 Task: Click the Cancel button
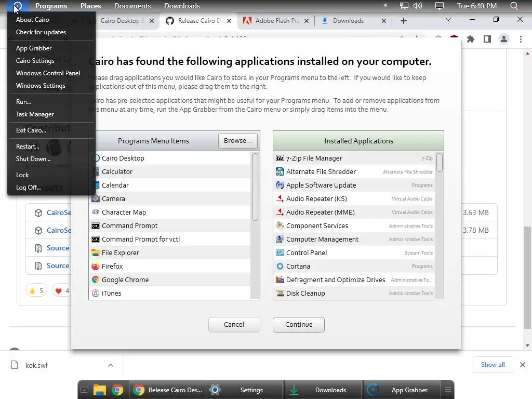(234, 324)
